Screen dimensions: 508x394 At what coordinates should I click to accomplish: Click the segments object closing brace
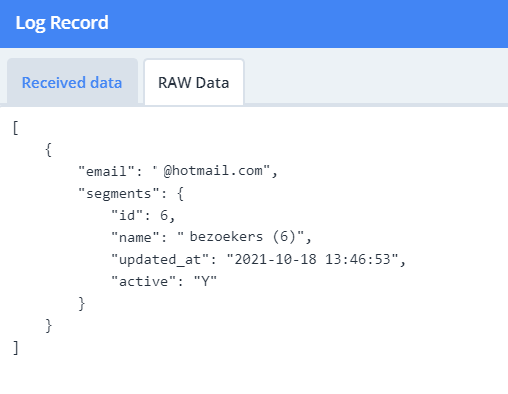click(x=82, y=304)
